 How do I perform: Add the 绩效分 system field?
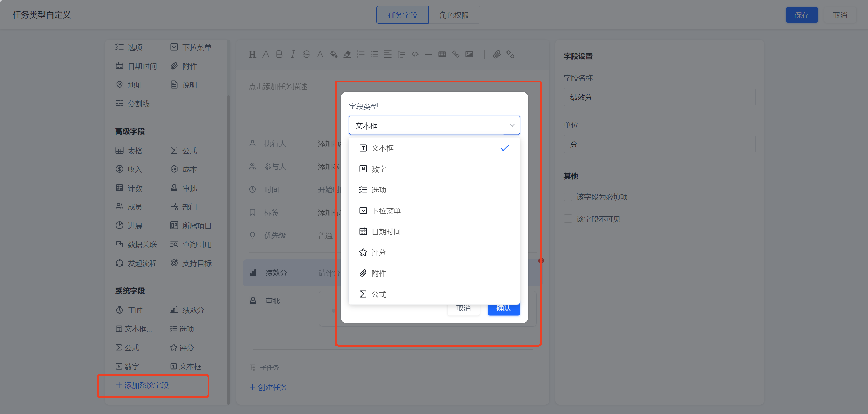(x=187, y=310)
